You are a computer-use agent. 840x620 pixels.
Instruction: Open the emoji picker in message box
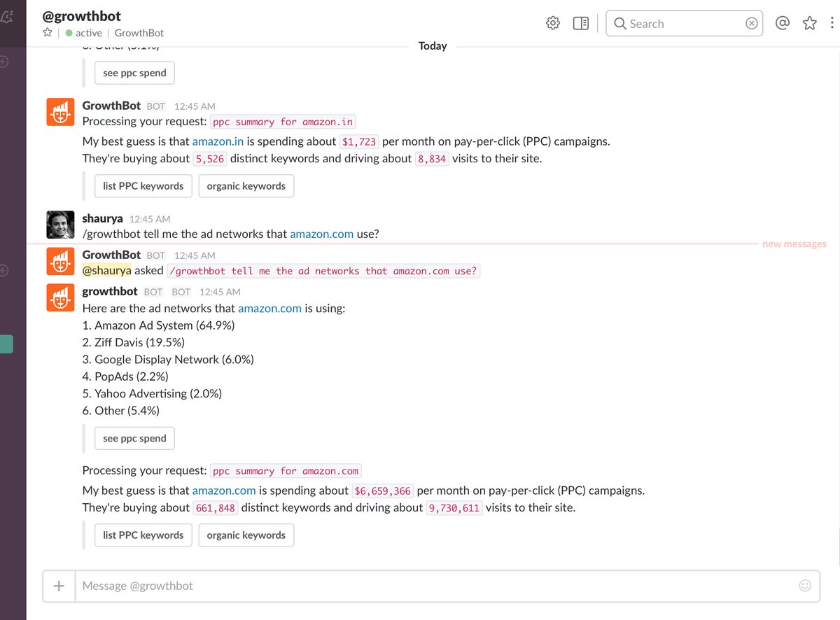pos(805,585)
